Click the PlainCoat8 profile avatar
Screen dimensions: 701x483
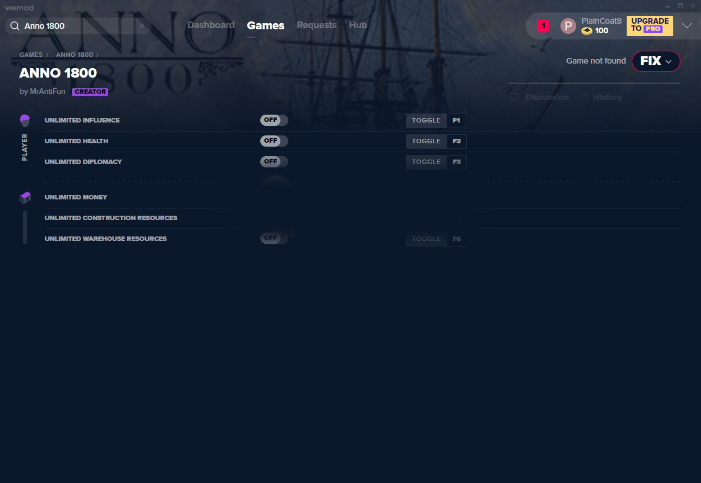point(568,26)
